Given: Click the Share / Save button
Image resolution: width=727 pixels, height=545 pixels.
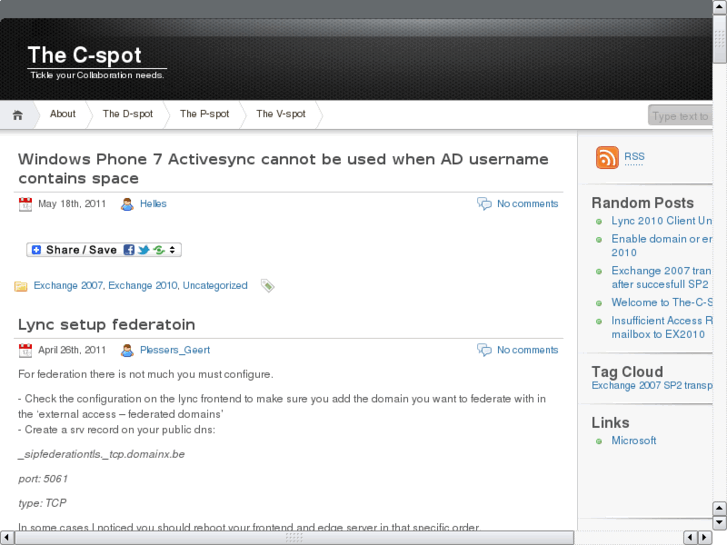Looking at the screenshot, I should (x=104, y=250).
